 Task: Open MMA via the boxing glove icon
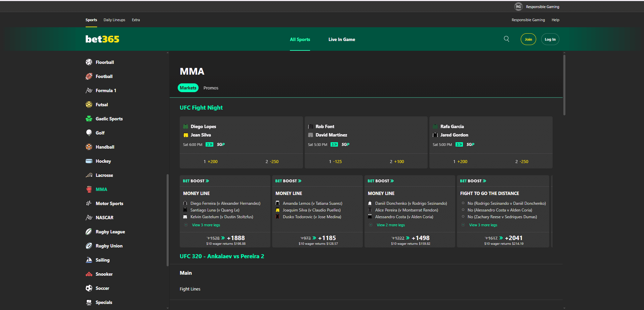[89, 189]
